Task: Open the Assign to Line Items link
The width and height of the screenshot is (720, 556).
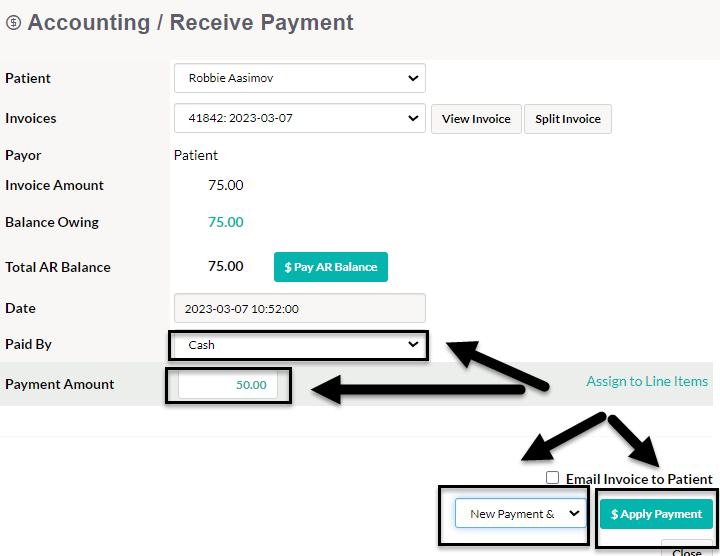Action: (647, 381)
